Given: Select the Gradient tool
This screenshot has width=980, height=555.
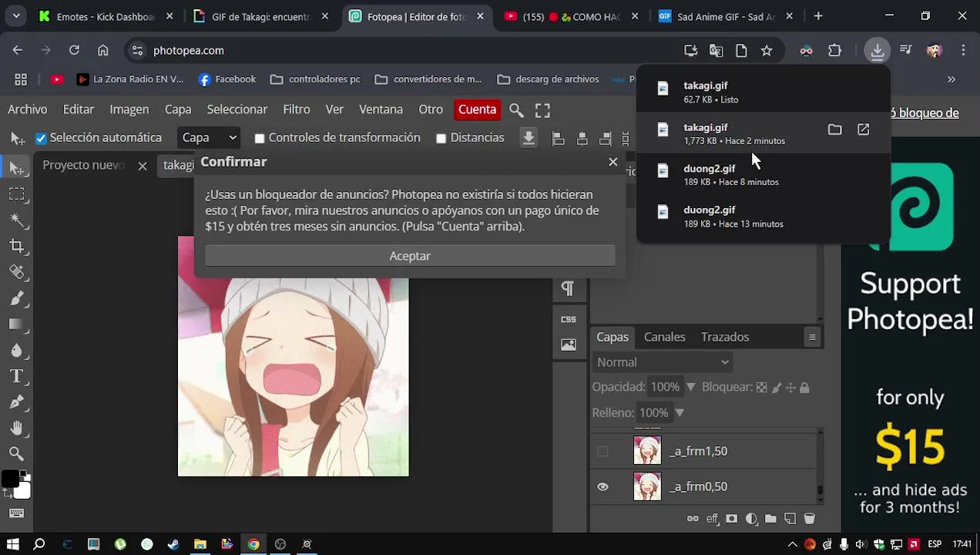Looking at the screenshot, I should pos(16,325).
